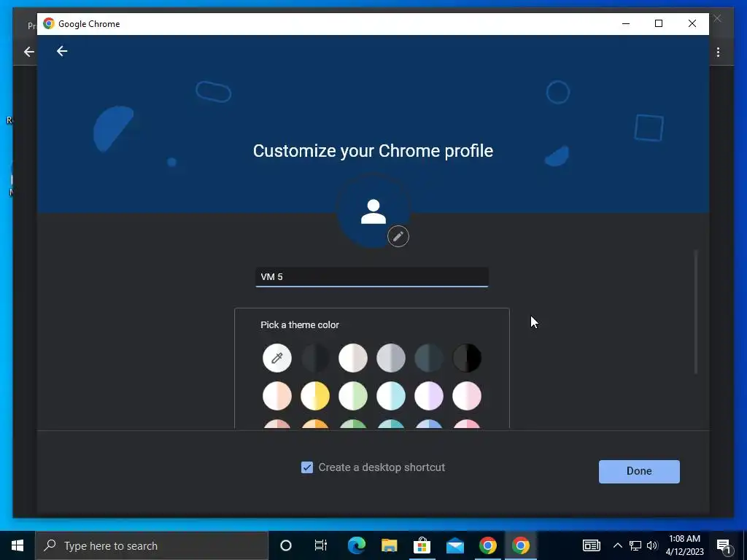Click the profile name field containing VM 5
747x560 pixels.
pyautogui.click(x=372, y=277)
